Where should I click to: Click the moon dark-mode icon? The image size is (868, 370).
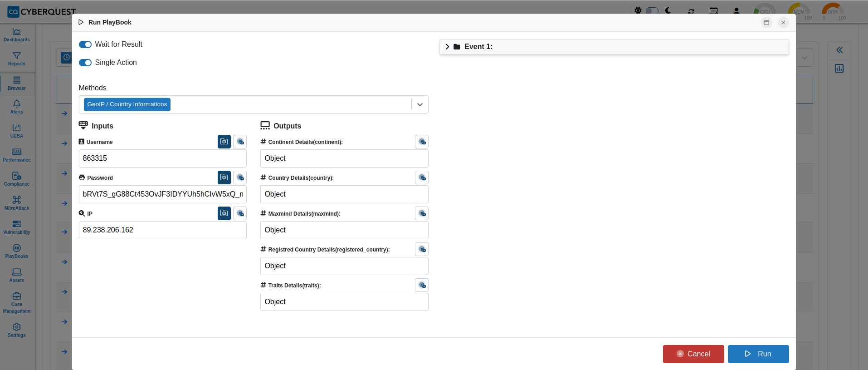tap(668, 10)
